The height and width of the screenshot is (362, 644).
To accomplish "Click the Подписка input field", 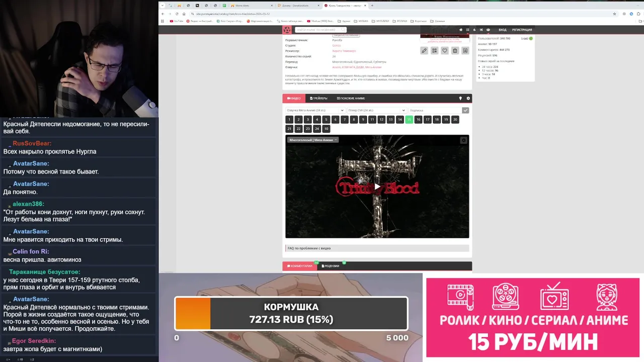I will [435, 110].
